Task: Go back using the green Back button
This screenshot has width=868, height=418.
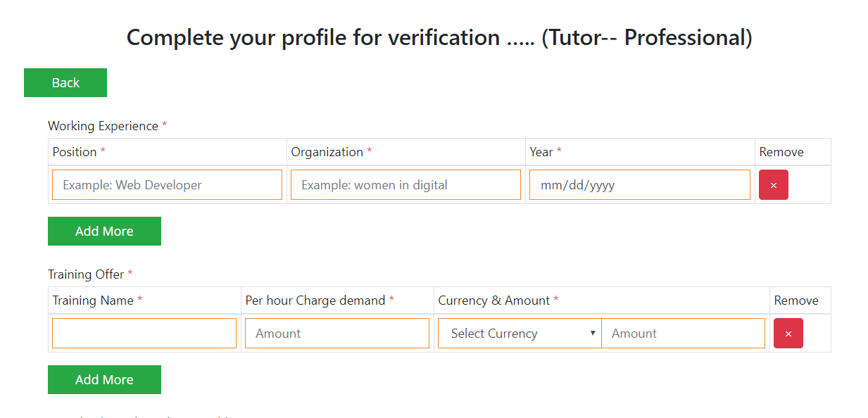Action: pos(65,83)
